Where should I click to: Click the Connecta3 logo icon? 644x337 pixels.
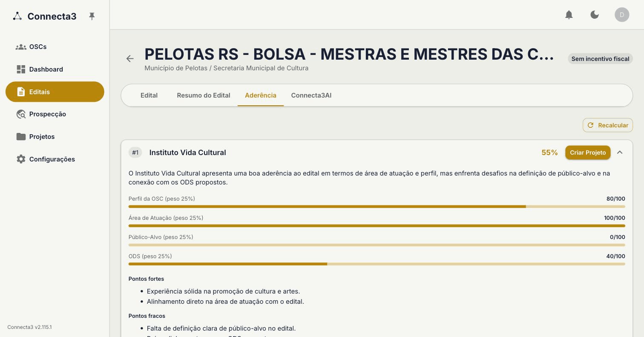coord(17,16)
